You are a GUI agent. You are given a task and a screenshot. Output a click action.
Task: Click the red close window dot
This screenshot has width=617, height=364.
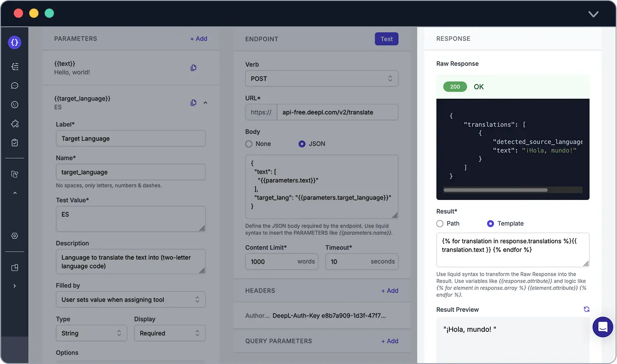point(18,13)
